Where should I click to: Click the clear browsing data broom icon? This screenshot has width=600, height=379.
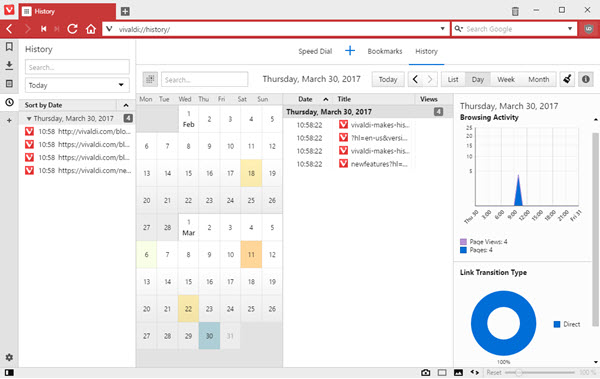point(567,79)
